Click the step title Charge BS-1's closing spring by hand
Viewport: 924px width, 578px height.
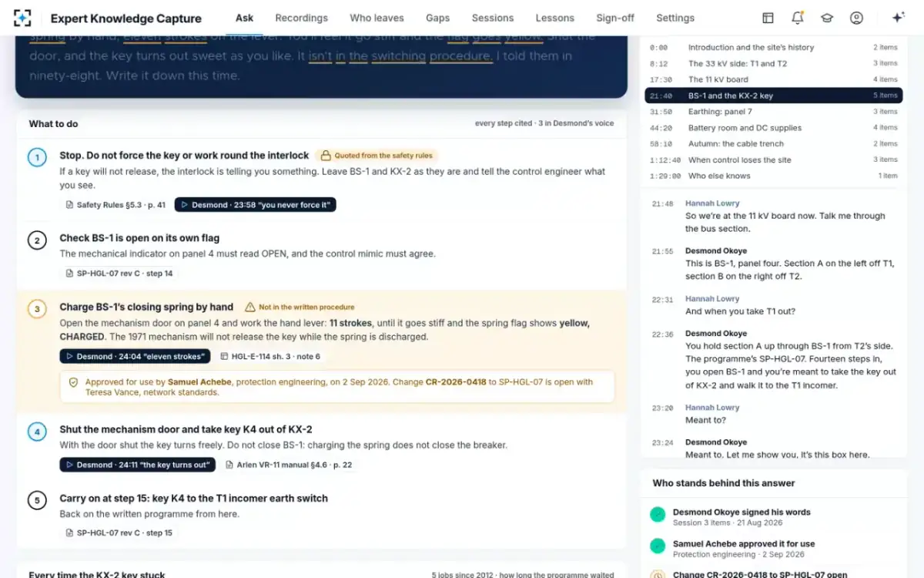(146, 307)
